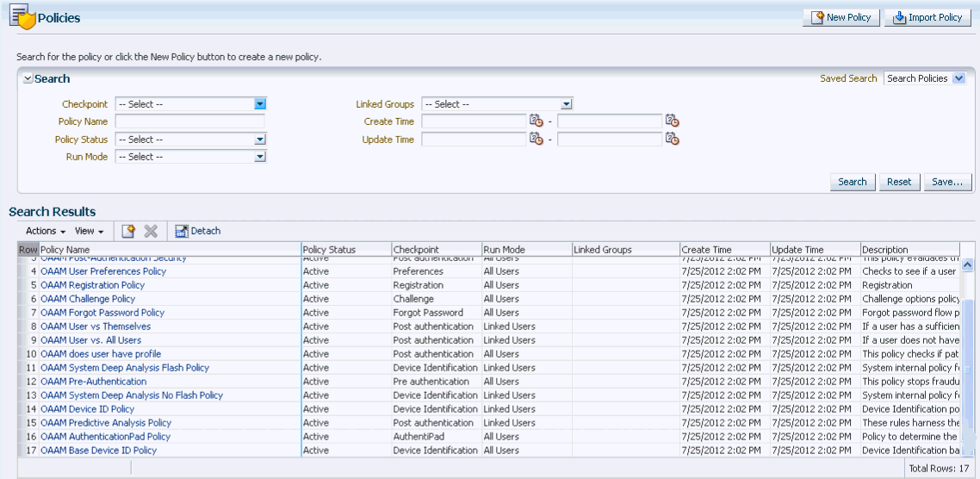Image resolution: width=980 pixels, height=479 pixels.
Task: Click the Create Time end date field
Action: point(610,121)
